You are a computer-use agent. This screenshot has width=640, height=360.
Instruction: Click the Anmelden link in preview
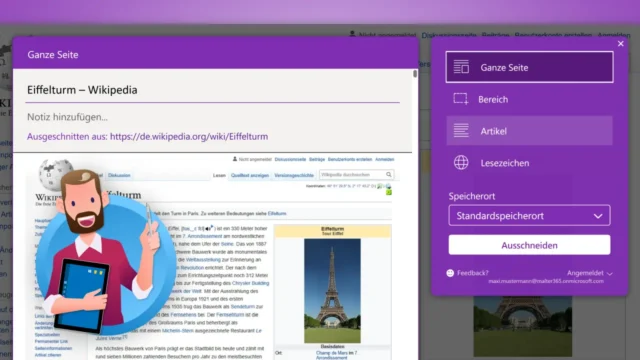click(x=384, y=160)
